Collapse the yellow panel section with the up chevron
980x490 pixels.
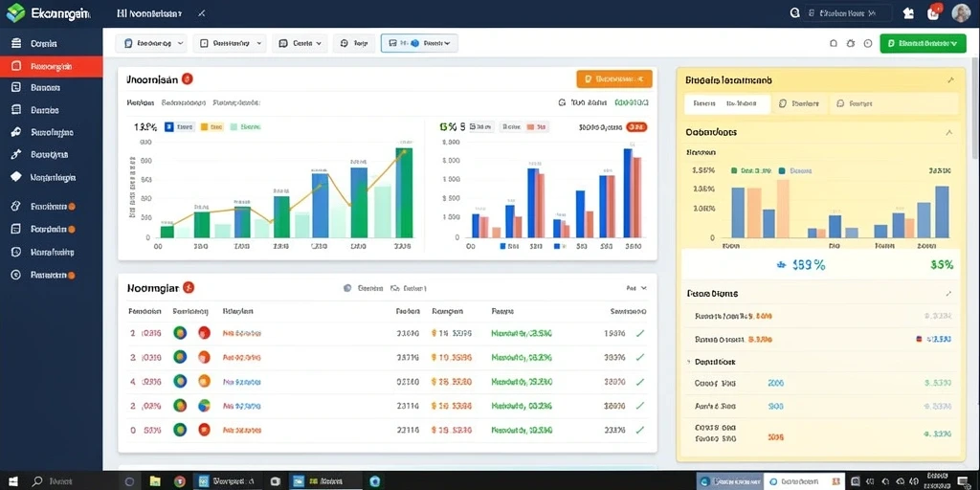[x=949, y=132]
